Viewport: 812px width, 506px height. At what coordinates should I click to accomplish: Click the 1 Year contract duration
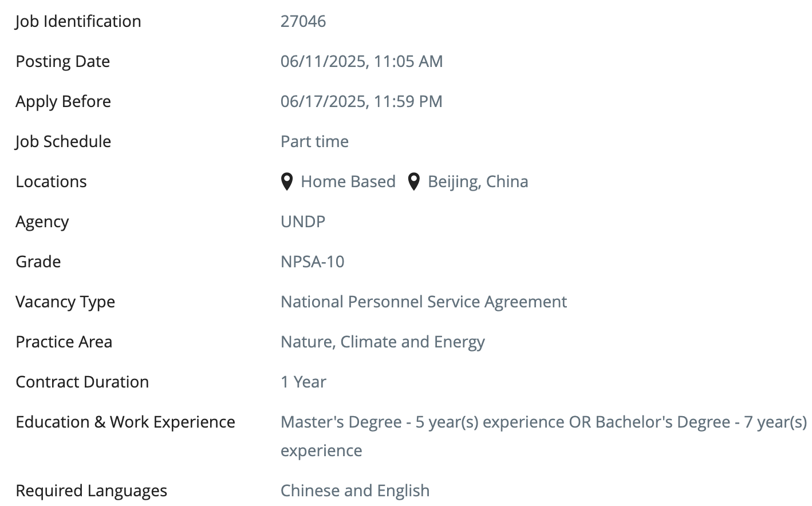coord(303,382)
